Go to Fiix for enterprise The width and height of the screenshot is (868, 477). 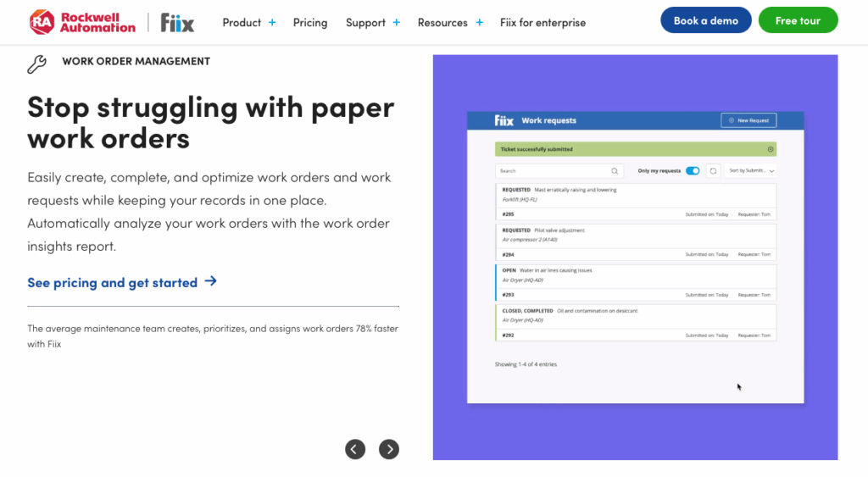[x=542, y=23]
